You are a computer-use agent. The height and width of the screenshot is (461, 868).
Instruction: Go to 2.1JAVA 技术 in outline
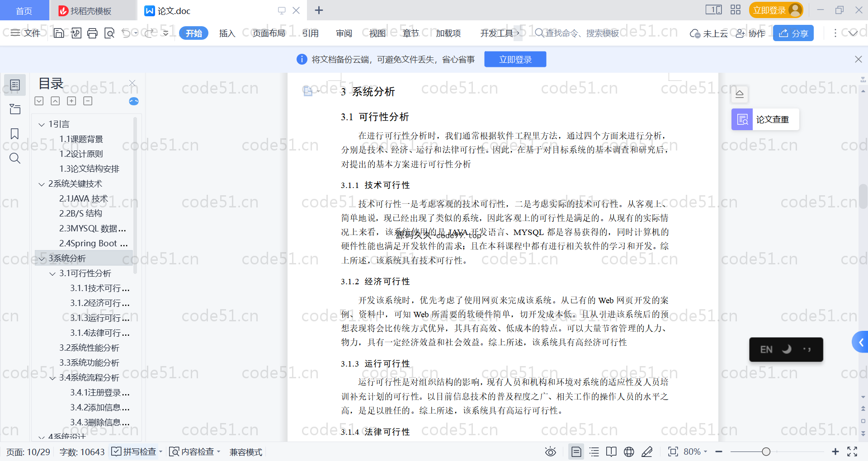84,198
